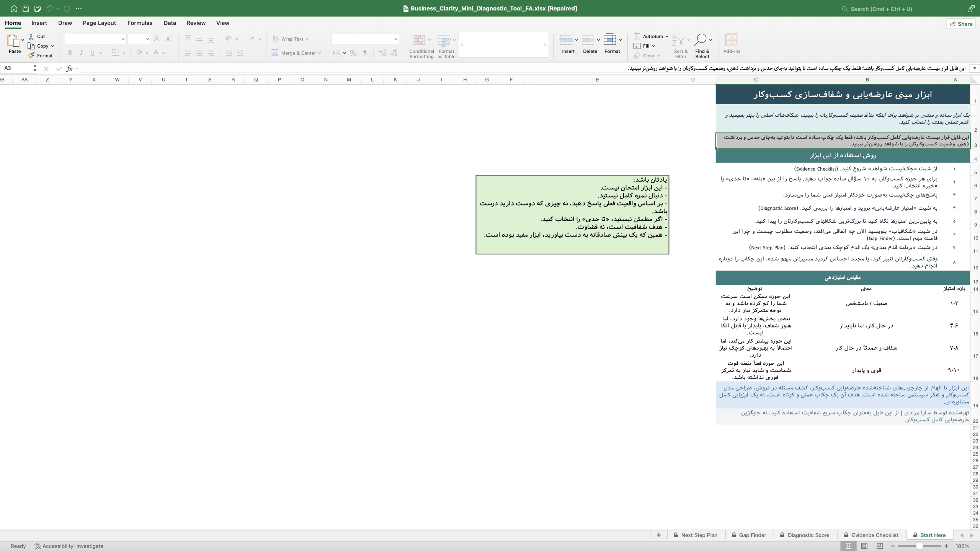Toggle Bold formatting

pos(70,53)
